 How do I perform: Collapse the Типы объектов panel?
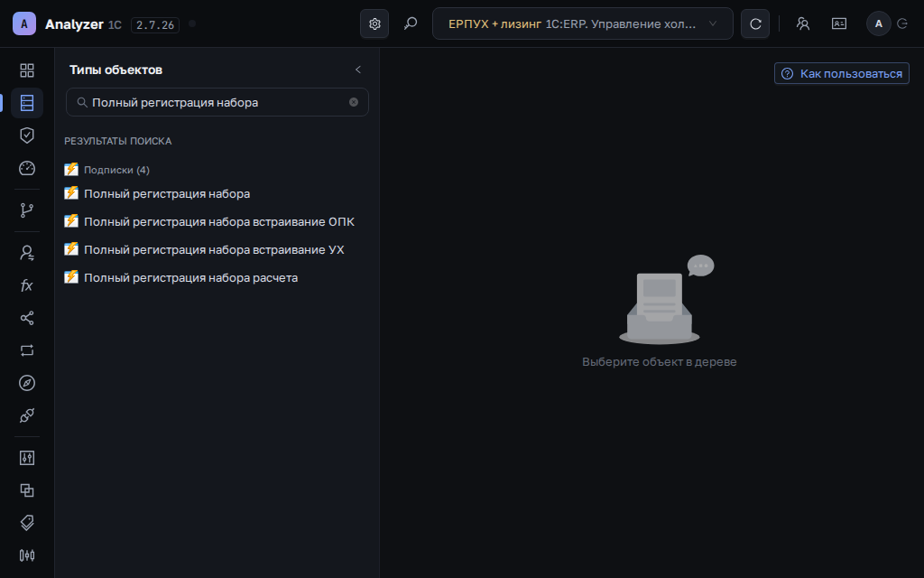click(357, 70)
